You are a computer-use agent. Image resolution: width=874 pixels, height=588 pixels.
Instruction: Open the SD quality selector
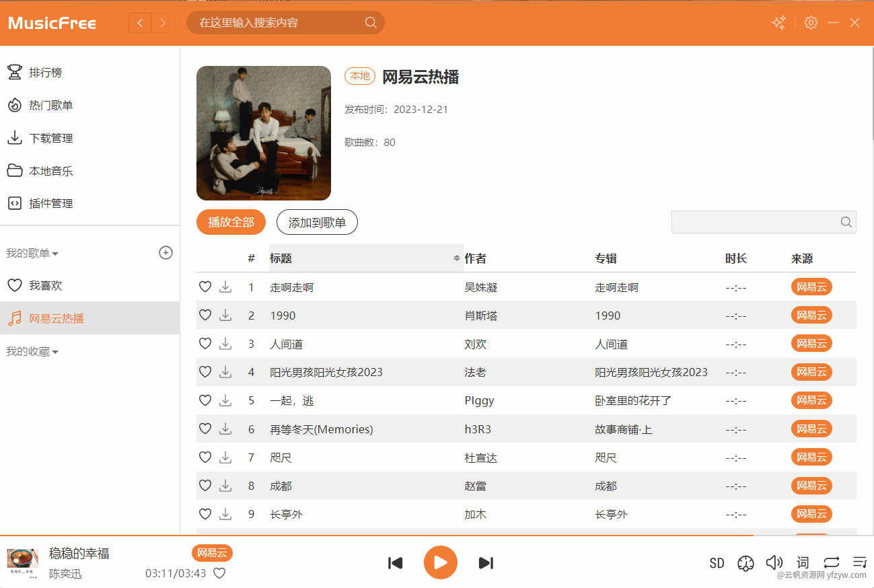[x=717, y=563]
